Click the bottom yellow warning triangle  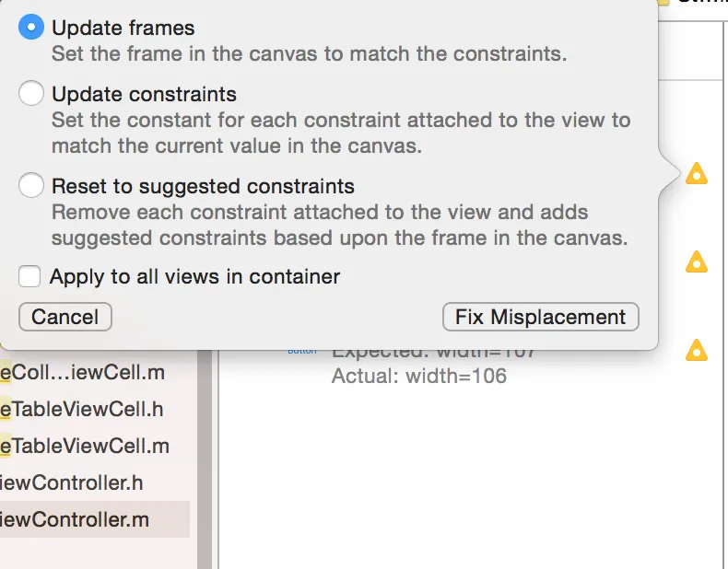click(697, 350)
